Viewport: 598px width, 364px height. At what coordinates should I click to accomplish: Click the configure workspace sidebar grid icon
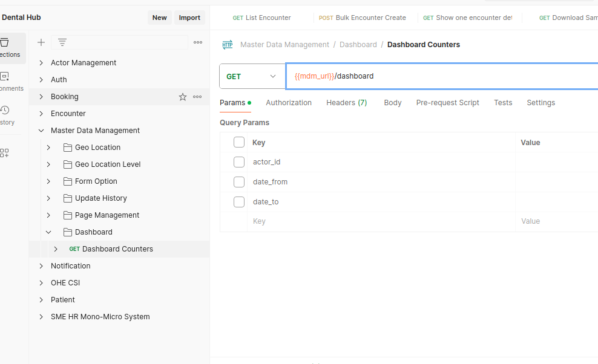pos(5,153)
